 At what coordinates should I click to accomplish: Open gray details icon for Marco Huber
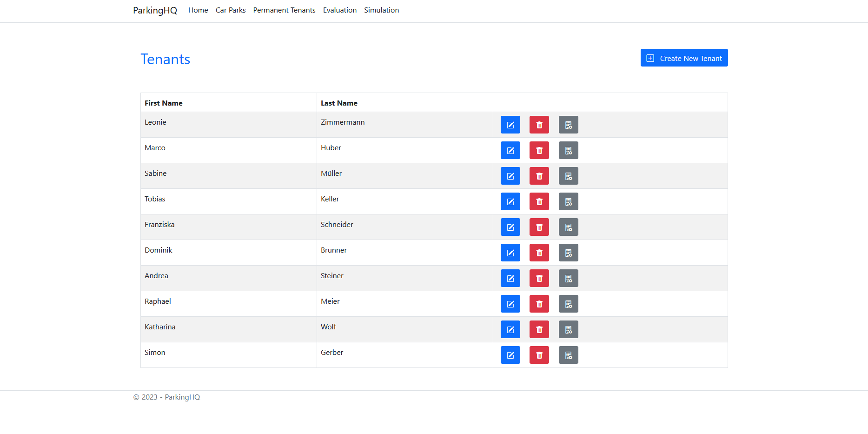(568, 150)
